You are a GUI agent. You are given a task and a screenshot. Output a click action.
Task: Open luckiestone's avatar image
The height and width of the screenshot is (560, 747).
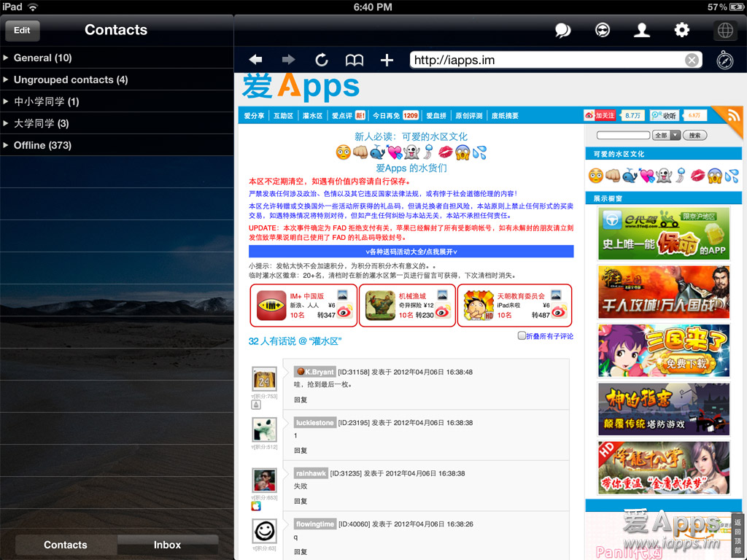264,430
